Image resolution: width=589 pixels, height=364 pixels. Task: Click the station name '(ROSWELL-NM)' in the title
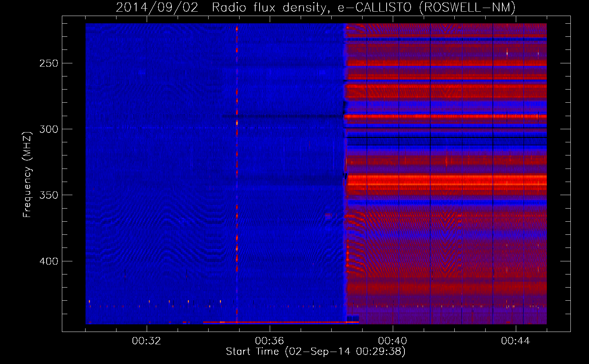tap(467, 7)
